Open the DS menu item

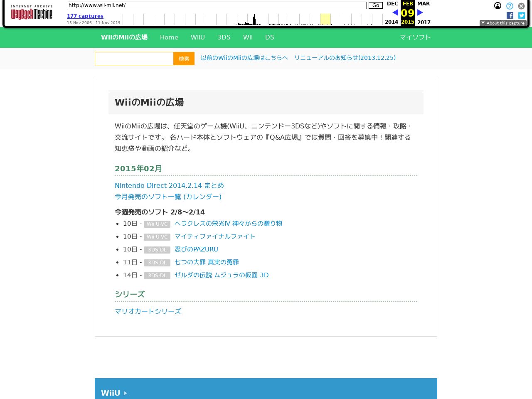(270, 37)
